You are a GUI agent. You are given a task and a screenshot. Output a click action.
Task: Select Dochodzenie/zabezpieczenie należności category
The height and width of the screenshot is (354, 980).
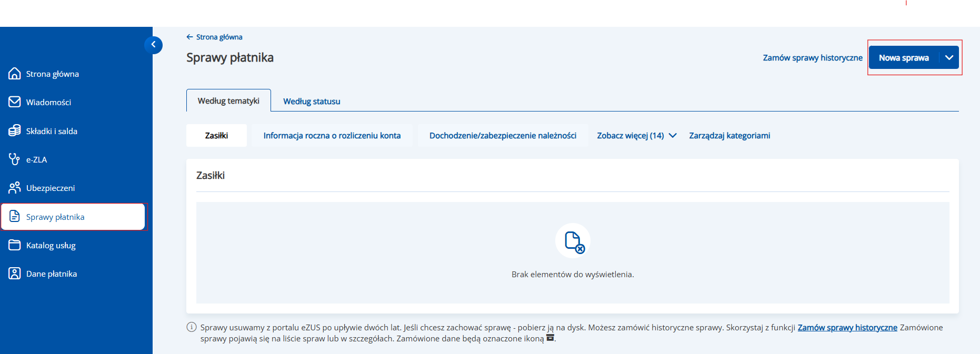point(503,135)
